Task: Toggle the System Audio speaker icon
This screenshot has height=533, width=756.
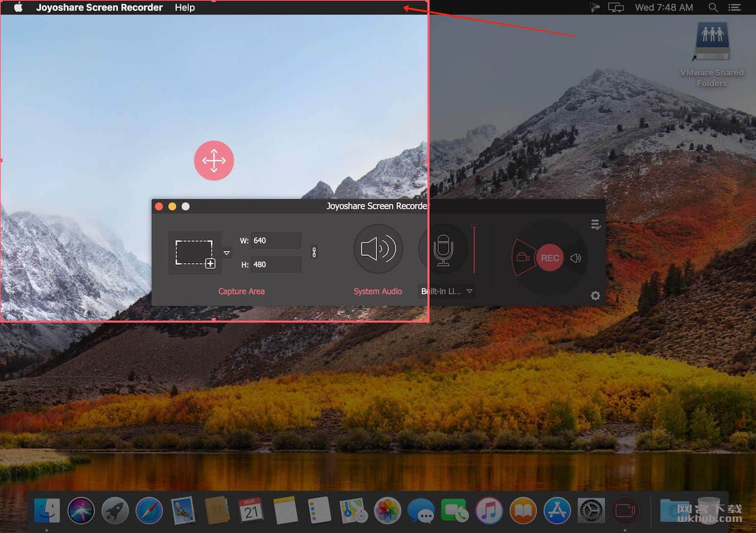Action: (378, 249)
